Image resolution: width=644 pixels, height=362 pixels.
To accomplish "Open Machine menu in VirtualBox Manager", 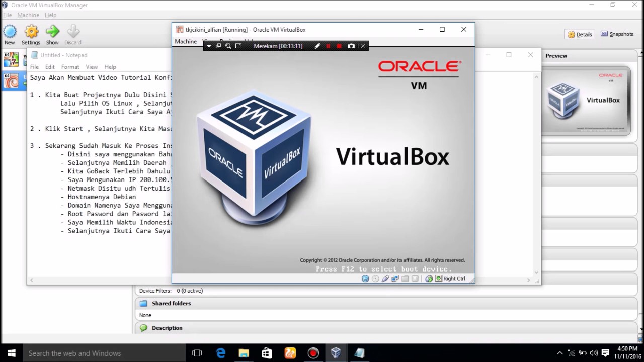I will click(x=28, y=15).
